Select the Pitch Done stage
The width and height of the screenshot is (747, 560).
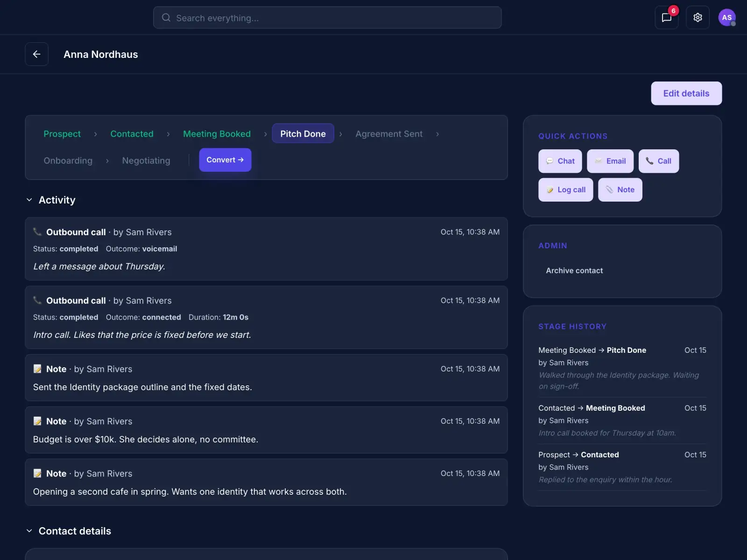(x=303, y=133)
